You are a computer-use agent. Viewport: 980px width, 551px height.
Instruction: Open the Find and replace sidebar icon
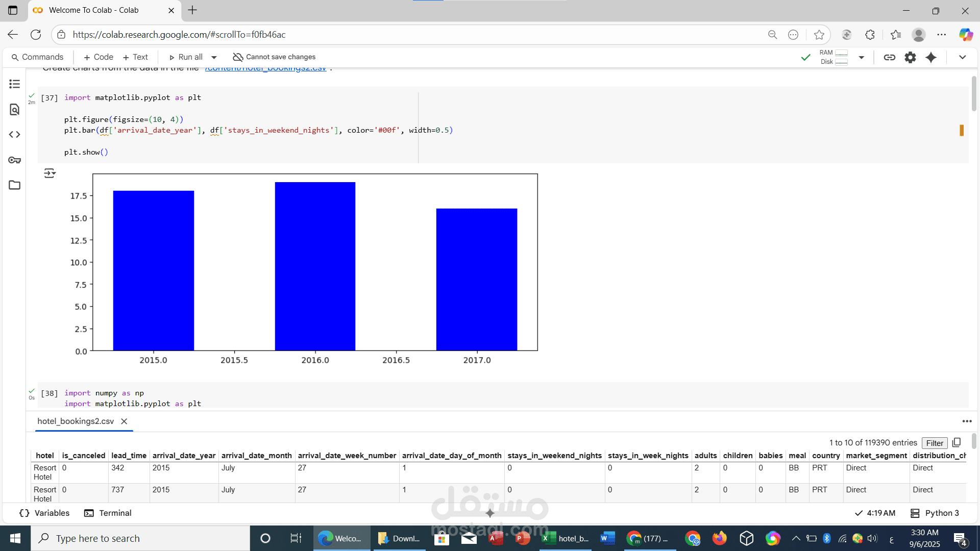click(14, 109)
